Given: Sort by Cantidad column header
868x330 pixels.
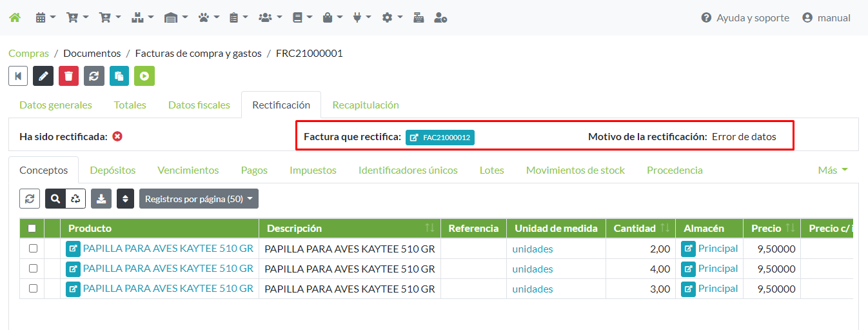Looking at the screenshot, I should pyautogui.click(x=640, y=228).
